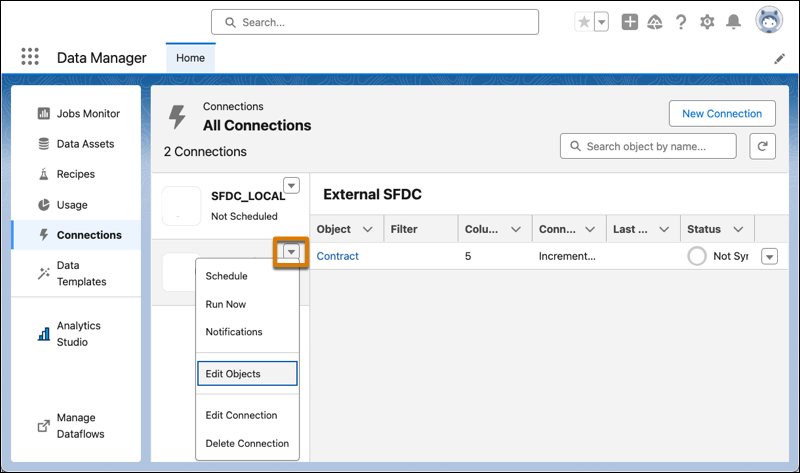The width and height of the screenshot is (800, 473).
Task: Choose Edit Objects from the menu
Action: 247,374
